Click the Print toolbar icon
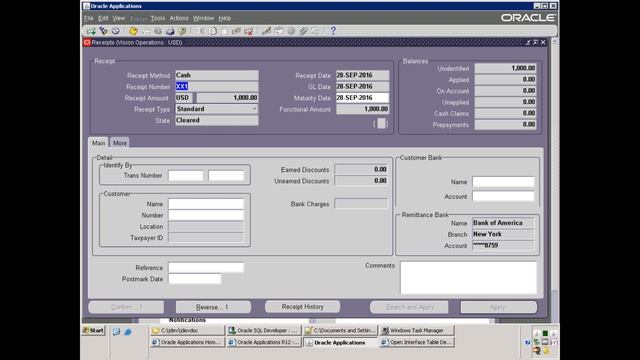The height and width of the screenshot is (360, 640). point(170,31)
